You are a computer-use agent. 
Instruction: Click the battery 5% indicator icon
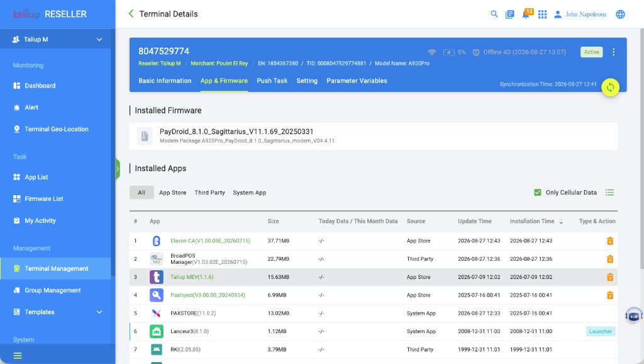pyautogui.click(x=448, y=52)
